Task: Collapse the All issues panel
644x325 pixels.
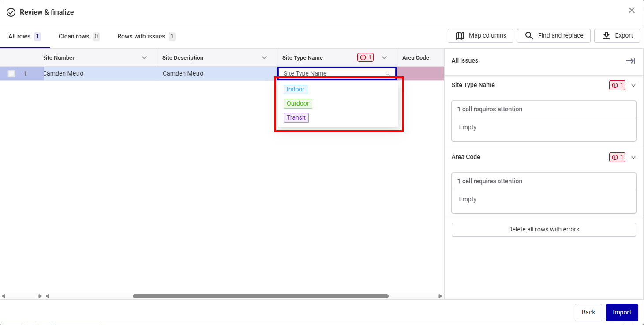Action: 630,61
